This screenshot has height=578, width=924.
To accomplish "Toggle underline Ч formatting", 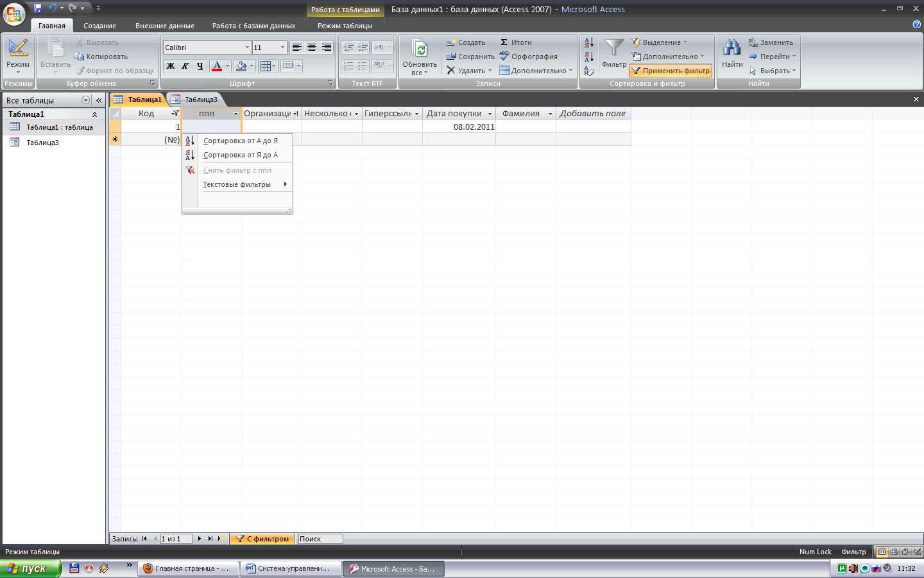I will [200, 66].
